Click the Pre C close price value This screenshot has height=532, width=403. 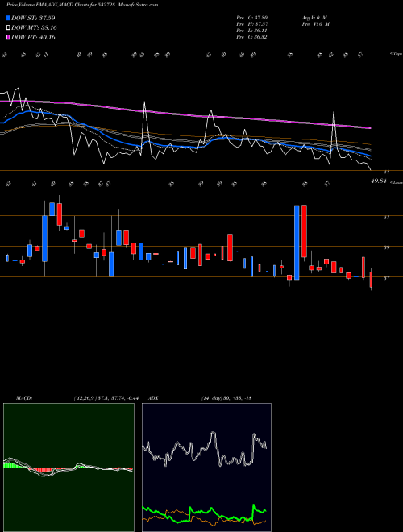[251, 37]
